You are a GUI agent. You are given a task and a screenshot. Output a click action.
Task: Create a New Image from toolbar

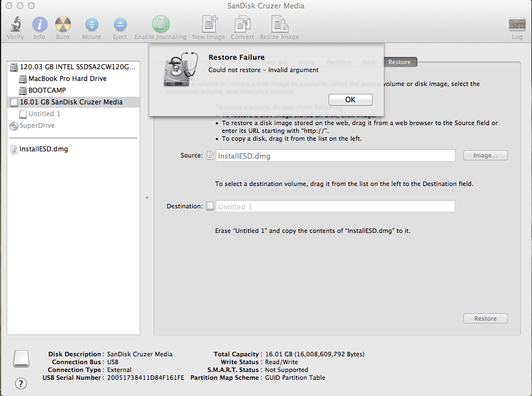(x=209, y=24)
